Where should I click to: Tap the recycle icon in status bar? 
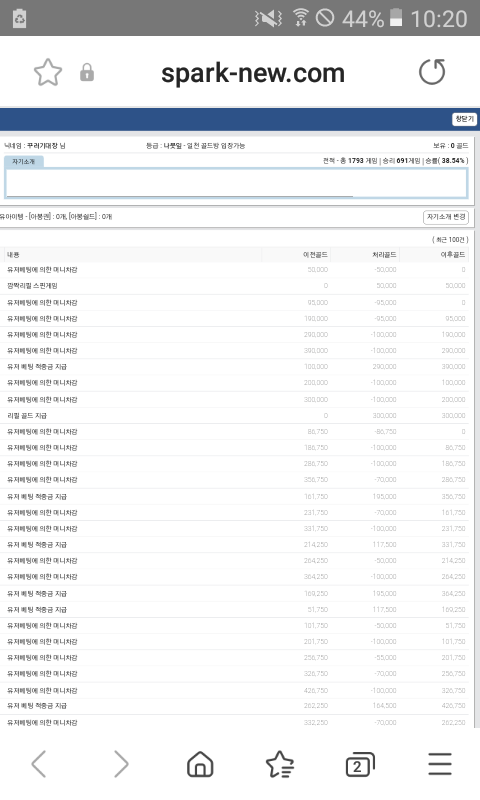pyautogui.click(x=19, y=18)
